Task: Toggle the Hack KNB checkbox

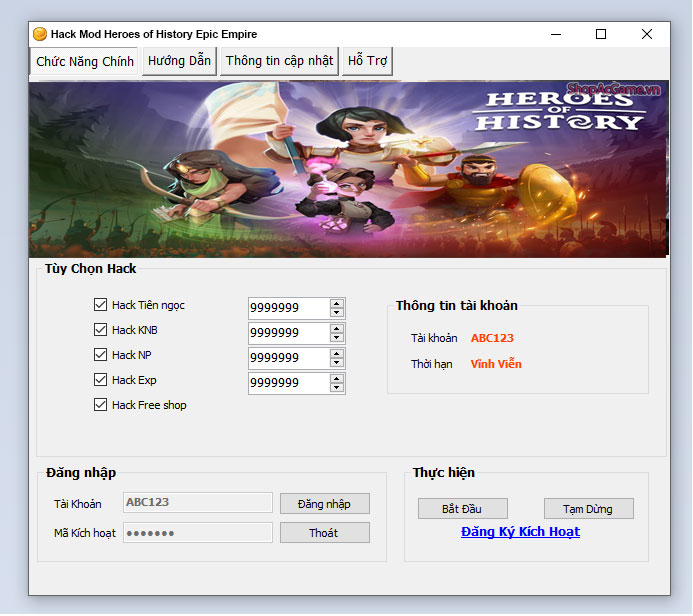Action: (x=100, y=330)
